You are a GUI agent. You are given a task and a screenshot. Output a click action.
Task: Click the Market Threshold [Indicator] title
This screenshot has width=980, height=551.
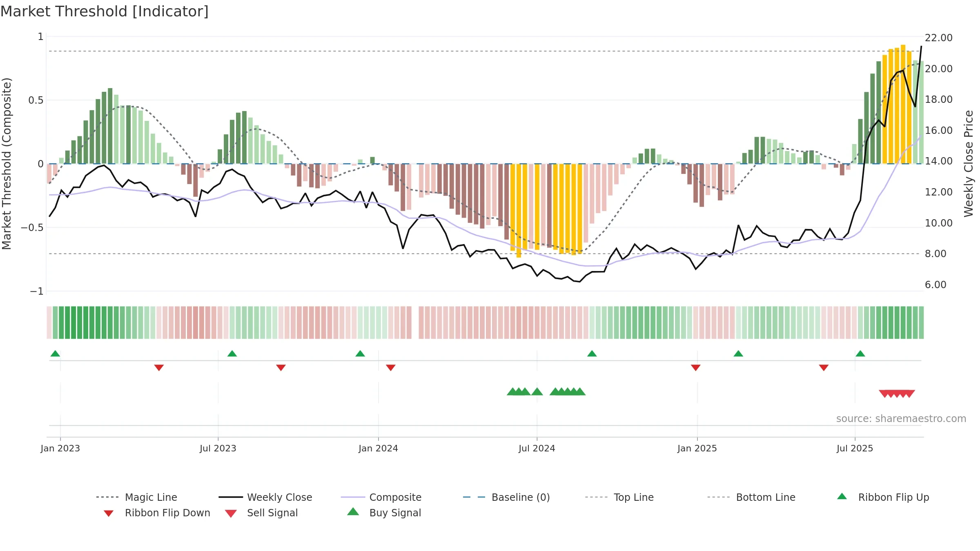click(105, 11)
